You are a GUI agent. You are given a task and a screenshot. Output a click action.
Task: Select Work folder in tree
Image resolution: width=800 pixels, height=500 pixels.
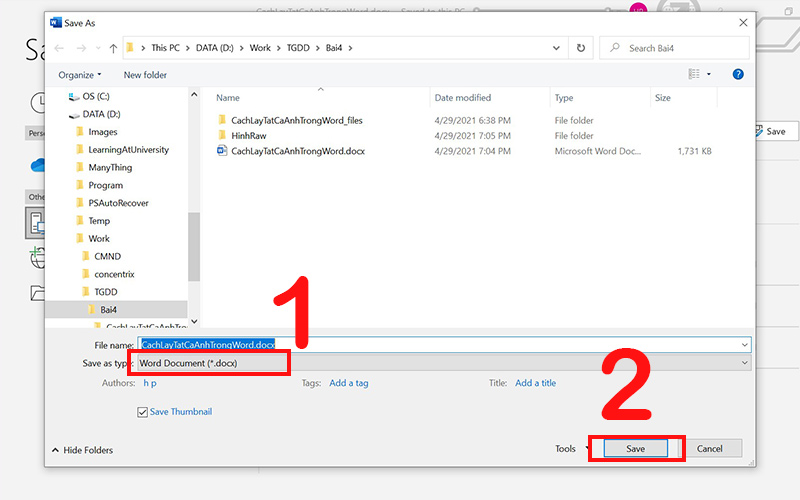tap(93, 239)
